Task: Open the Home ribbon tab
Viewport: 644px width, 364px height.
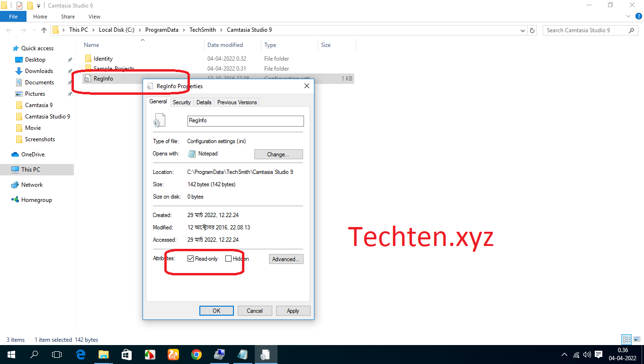Action: coord(40,17)
